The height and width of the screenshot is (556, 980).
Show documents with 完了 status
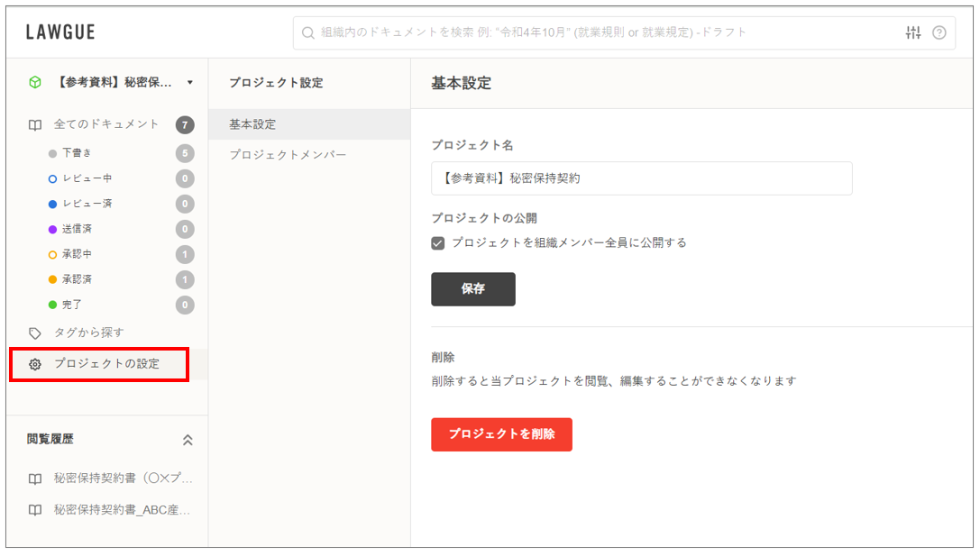tap(72, 305)
